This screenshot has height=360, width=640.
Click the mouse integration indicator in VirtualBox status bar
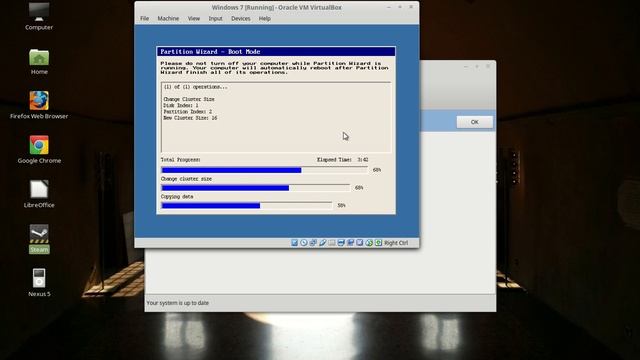pyautogui.click(x=369, y=243)
